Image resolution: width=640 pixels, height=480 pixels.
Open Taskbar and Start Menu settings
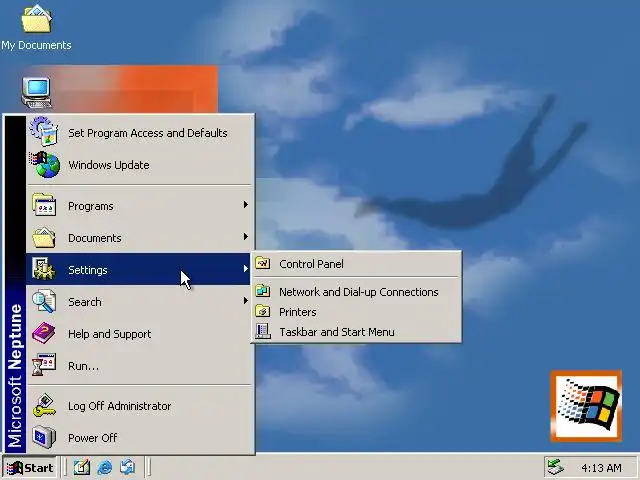(x=356, y=332)
